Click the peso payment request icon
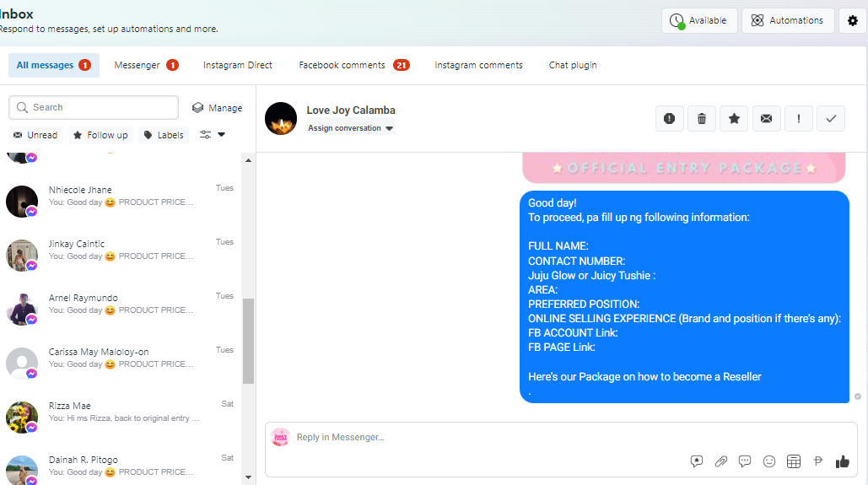The image size is (868, 485). [817, 461]
